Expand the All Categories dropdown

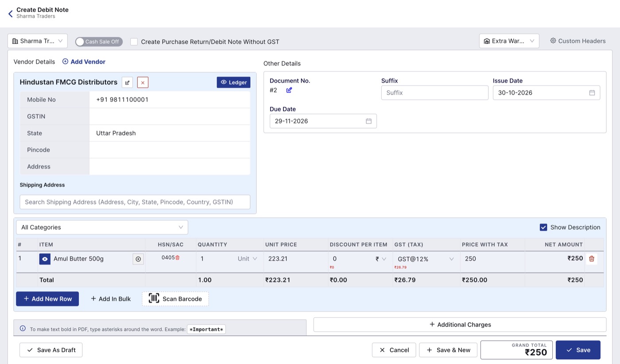point(102,227)
